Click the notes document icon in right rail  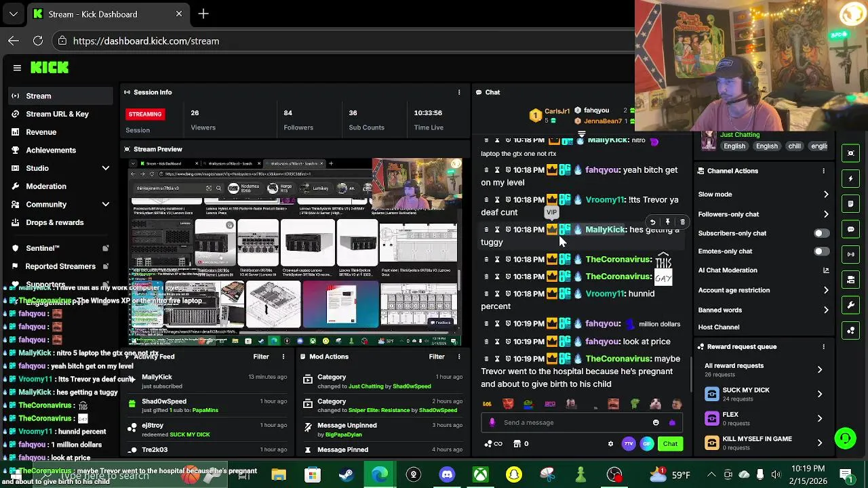pyautogui.click(x=851, y=203)
